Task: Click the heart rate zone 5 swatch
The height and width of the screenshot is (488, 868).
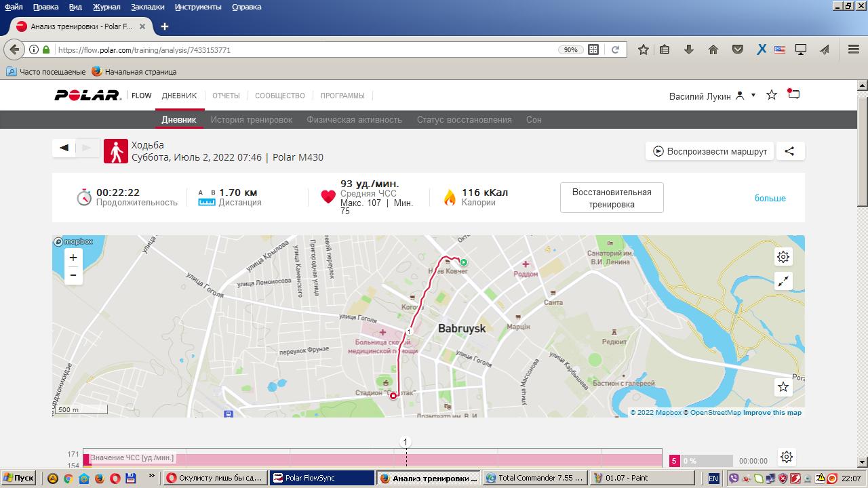Action: coord(674,461)
